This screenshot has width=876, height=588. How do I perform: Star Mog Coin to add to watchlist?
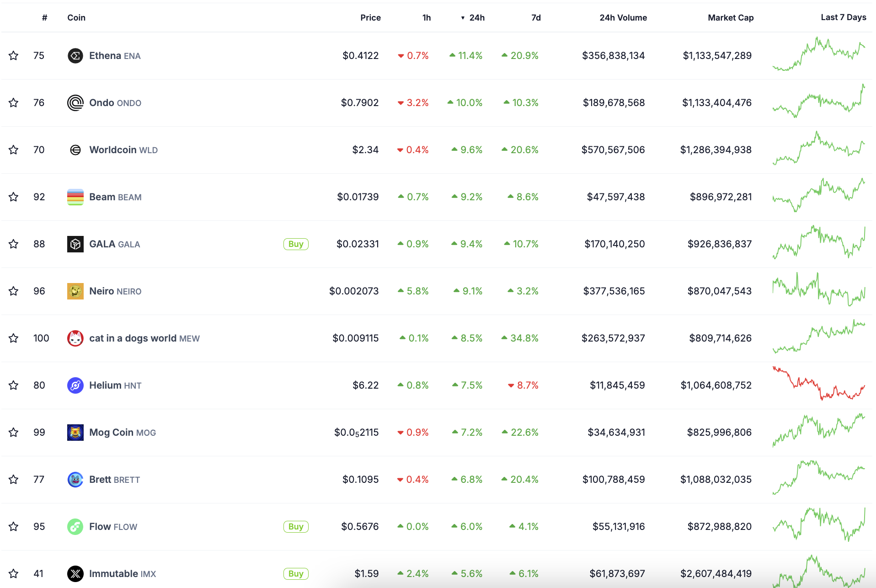click(14, 433)
